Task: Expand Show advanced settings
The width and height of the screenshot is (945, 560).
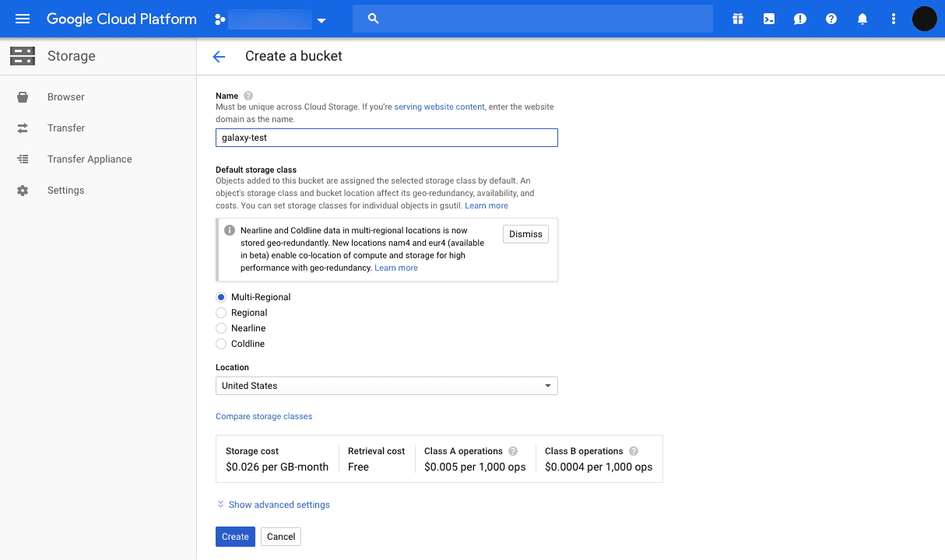Action: click(x=273, y=505)
